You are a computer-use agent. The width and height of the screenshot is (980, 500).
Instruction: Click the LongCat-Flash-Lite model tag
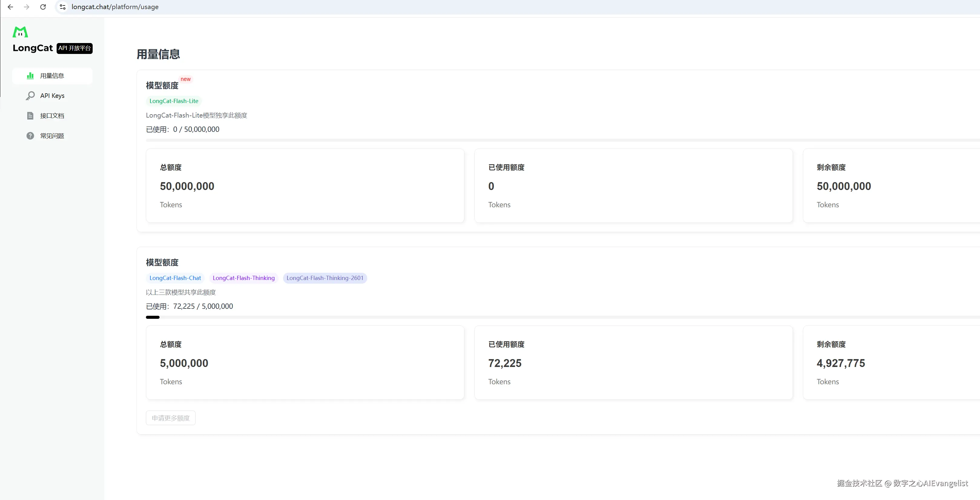[x=174, y=101]
